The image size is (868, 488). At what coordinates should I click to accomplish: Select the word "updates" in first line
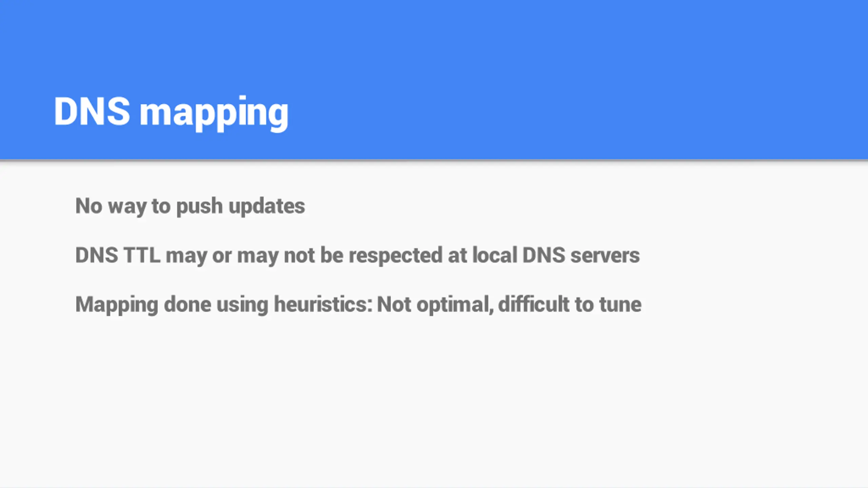pos(267,206)
